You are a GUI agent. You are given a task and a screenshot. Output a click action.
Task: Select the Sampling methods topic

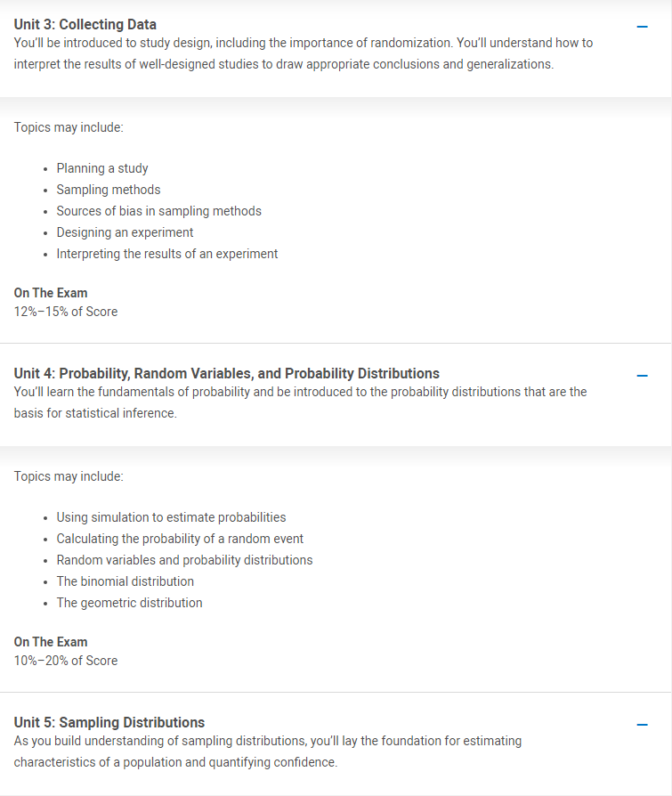tap(108, 190)
